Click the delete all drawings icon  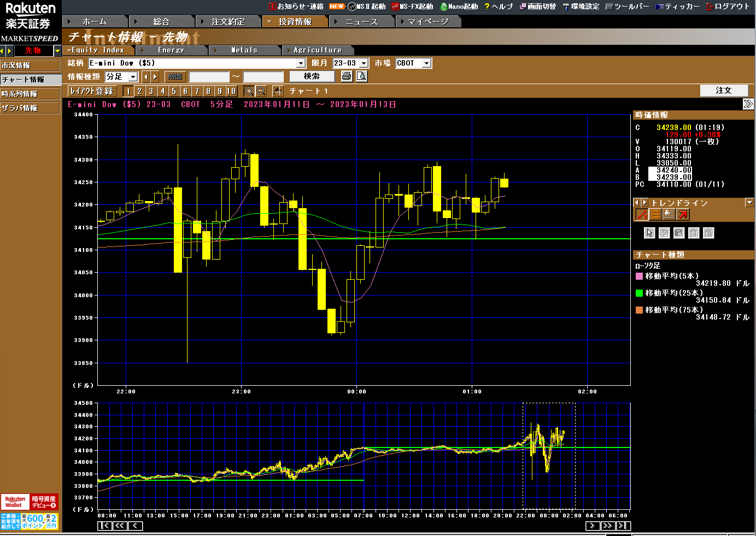point(708,233)
